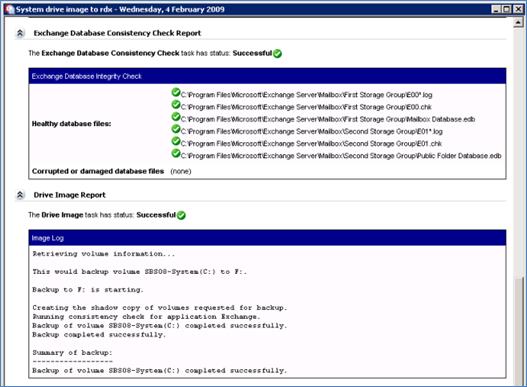Click the scroll up arrow of the vertical scrollbar
Screen dimensions: 527x387
[x=518, y=23]
